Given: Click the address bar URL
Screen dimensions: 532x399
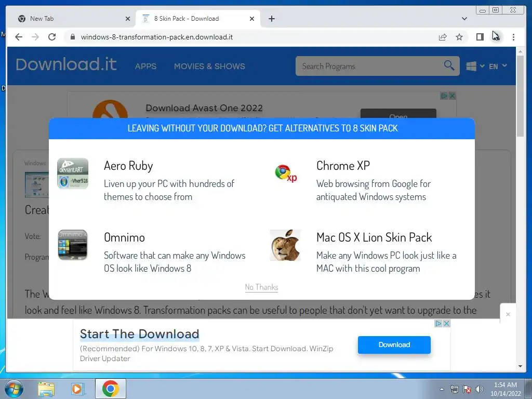Looking at the screenshot, I should point(157,37).
